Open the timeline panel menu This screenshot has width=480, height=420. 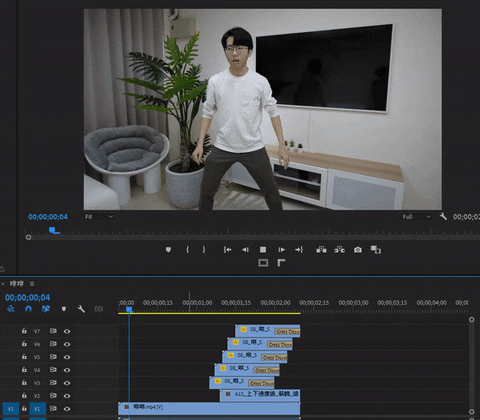click(32, 284)
